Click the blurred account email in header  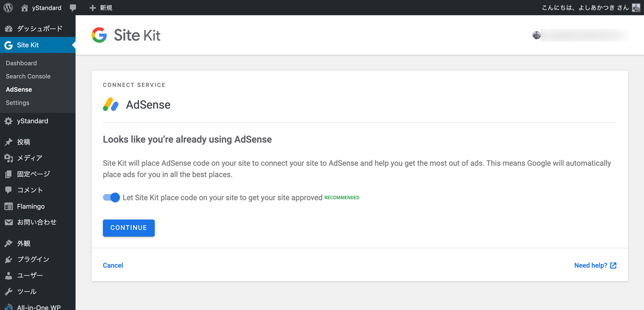586,35
